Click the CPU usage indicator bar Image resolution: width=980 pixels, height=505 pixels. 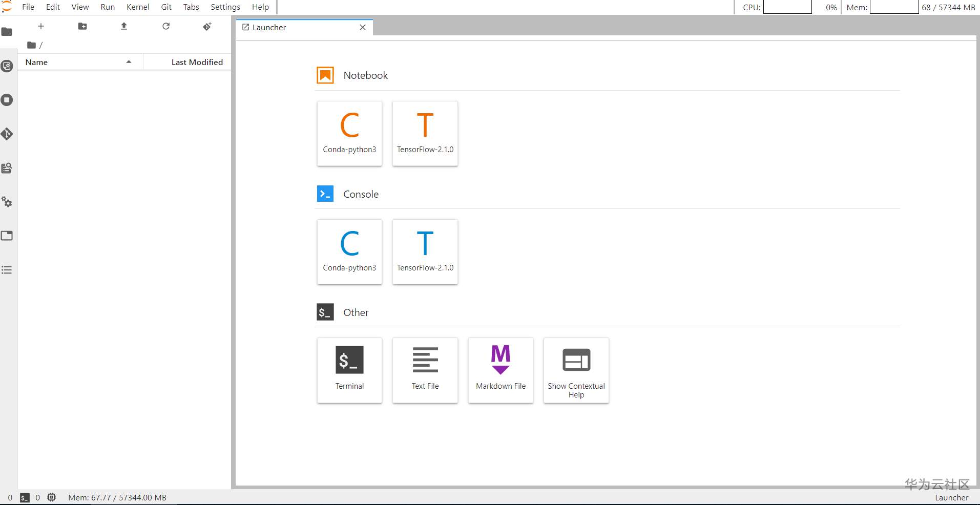tap(787, 7)
